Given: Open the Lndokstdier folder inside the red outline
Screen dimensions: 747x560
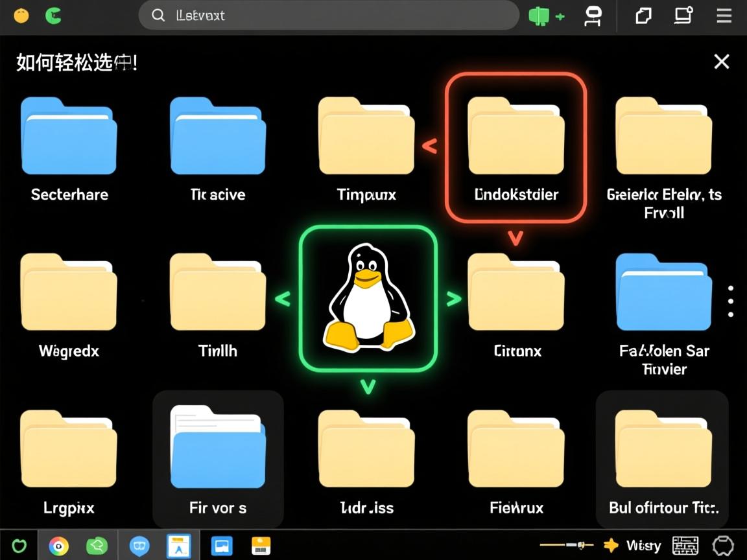Looking at the screenshot, I should click(516, 136).
